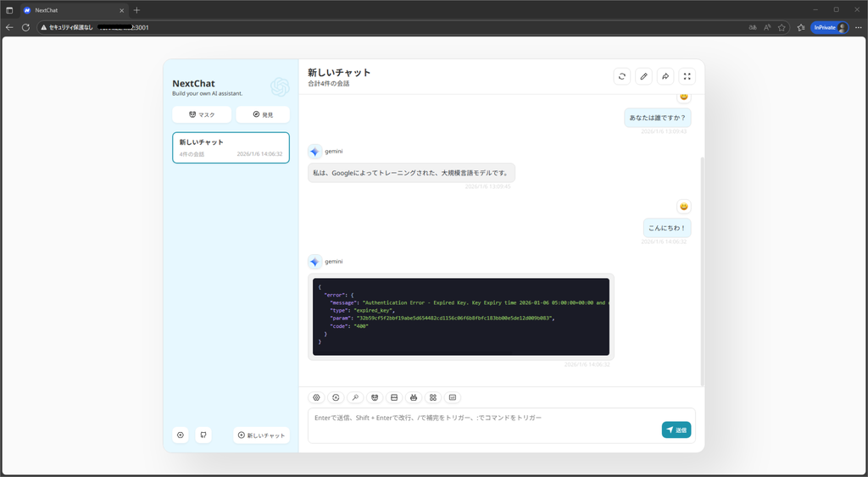Open the plugins grid icon above the input

[433, 397]
